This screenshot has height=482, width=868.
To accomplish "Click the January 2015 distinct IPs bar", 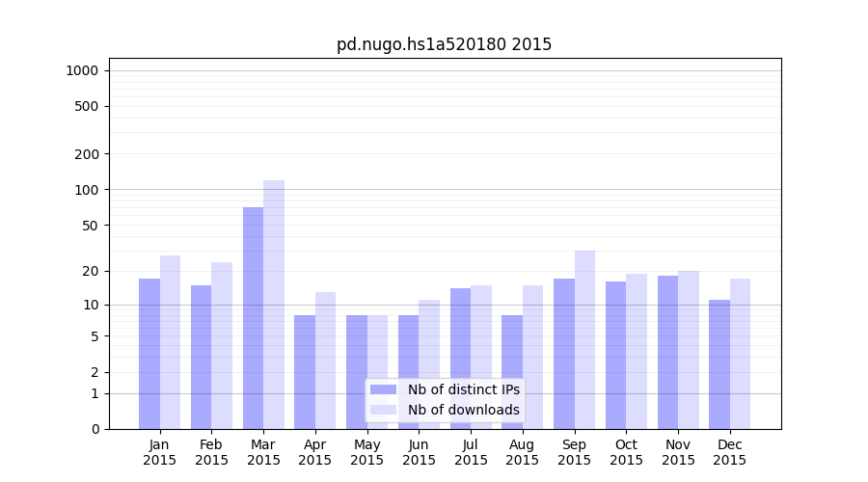I will (149, 353).
